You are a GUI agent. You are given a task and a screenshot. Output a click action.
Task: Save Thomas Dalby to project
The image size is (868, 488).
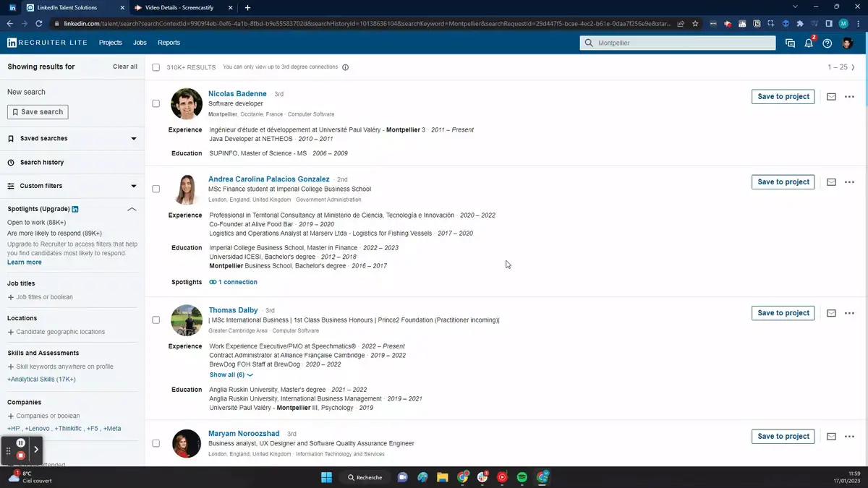pyautogui.click(x=783, y=313)
